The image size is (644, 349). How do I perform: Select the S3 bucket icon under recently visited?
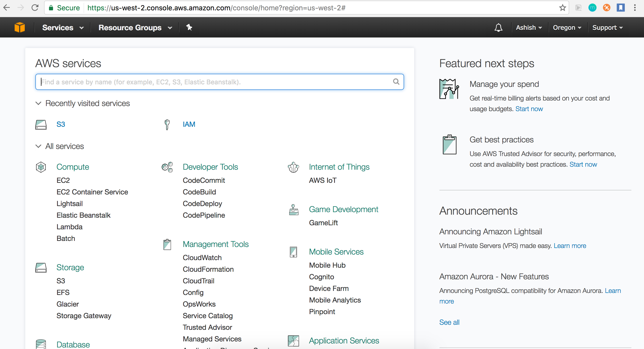(x=41, y=124)
